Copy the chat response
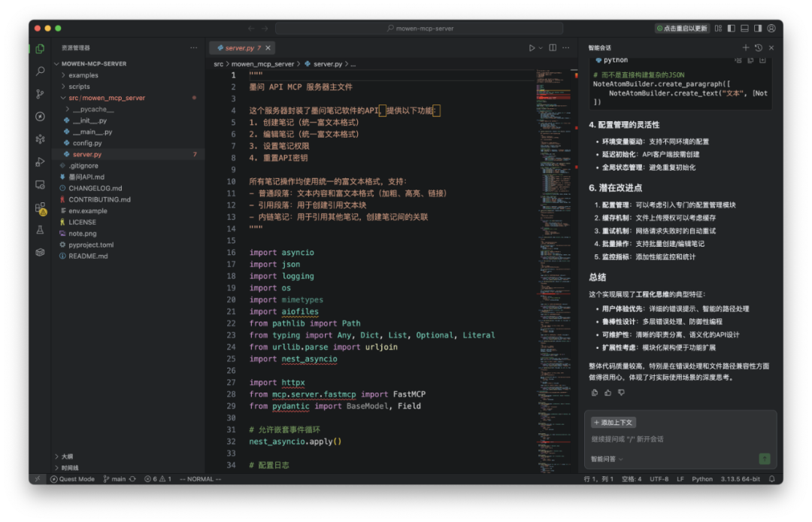812x522 pixels. (595, 393)
